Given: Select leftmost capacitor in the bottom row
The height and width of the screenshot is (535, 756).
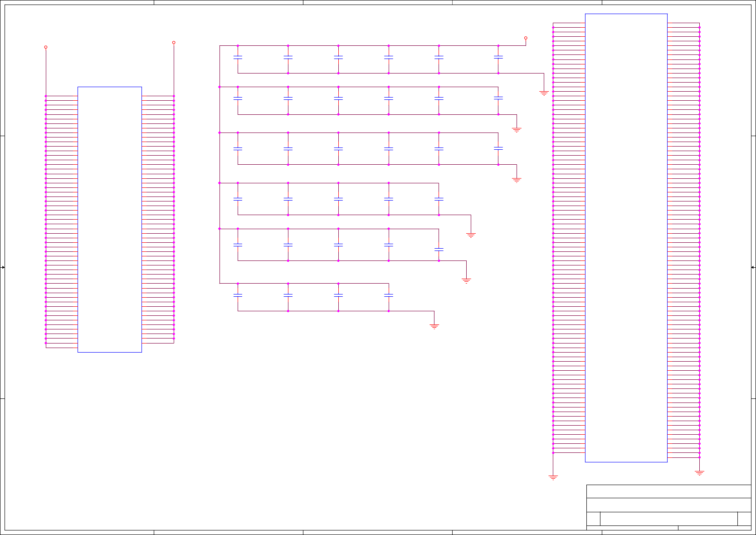Looking at the screenshot, I should [238, 295].
